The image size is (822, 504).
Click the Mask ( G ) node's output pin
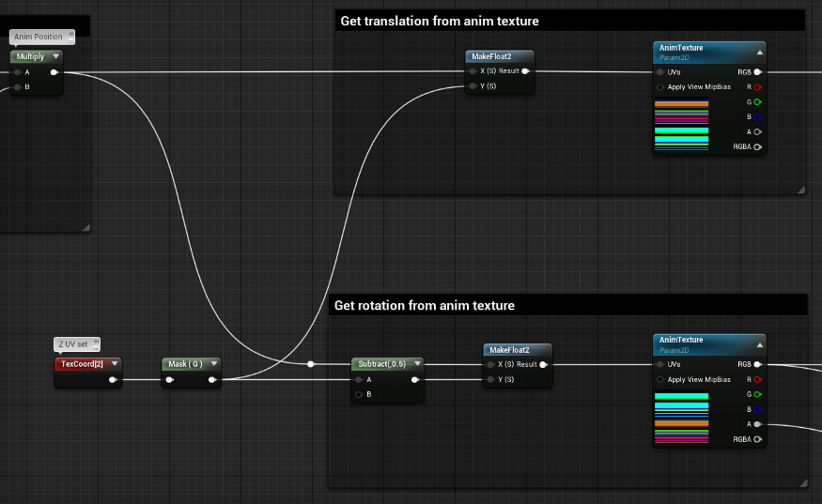[211, 380]
